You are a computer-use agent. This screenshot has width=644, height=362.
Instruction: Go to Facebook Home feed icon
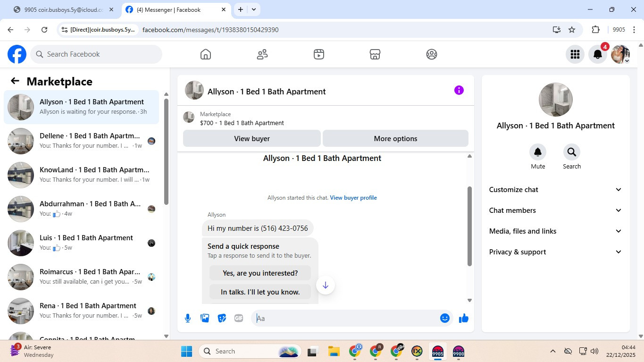[206, 54]
